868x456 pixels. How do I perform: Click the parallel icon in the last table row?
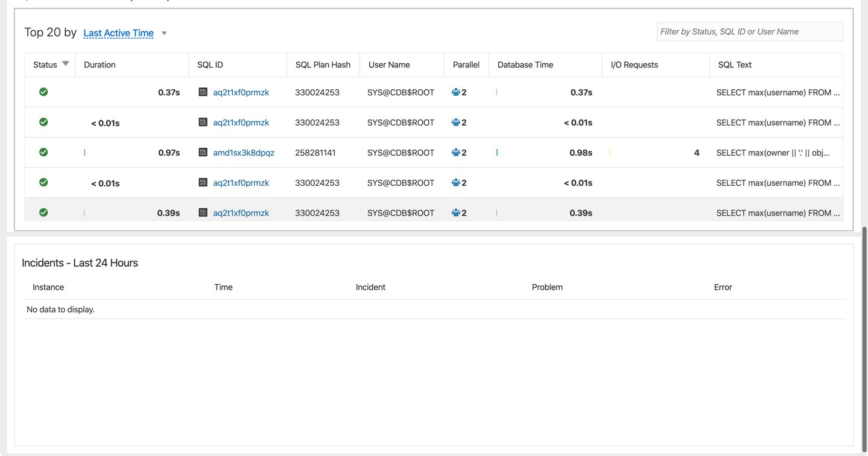tap(456, 212)
